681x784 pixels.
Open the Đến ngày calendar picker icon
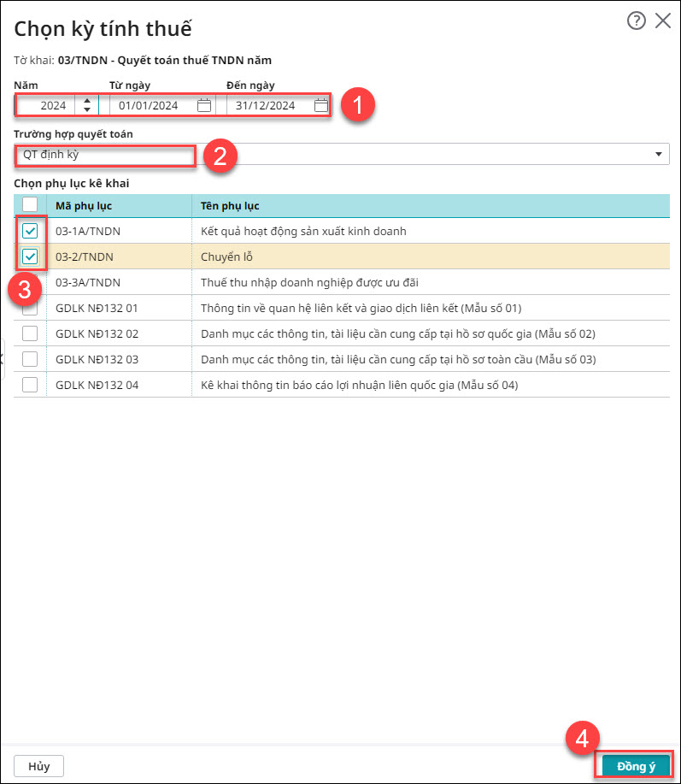[x=320, y=105]
